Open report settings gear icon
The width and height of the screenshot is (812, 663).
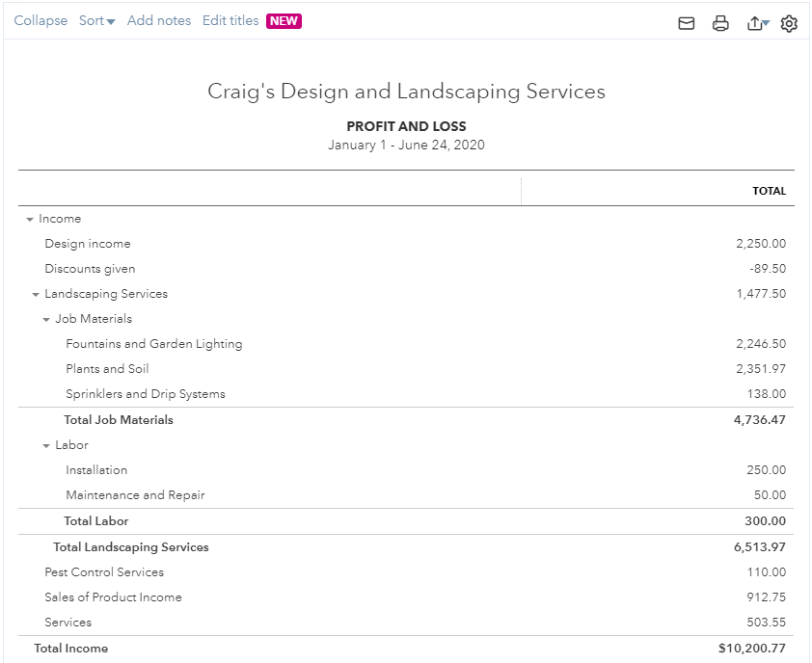pyautogui.click(x=789, y=23)
